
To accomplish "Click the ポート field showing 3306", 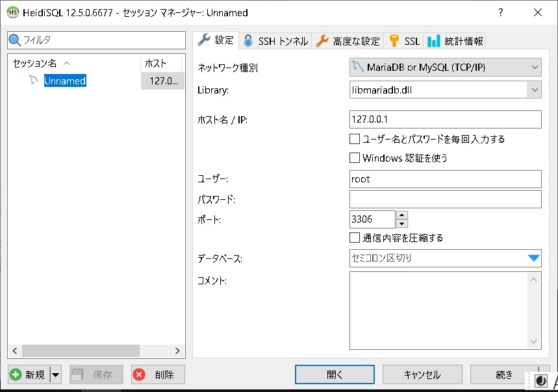I will click(372, 219).
